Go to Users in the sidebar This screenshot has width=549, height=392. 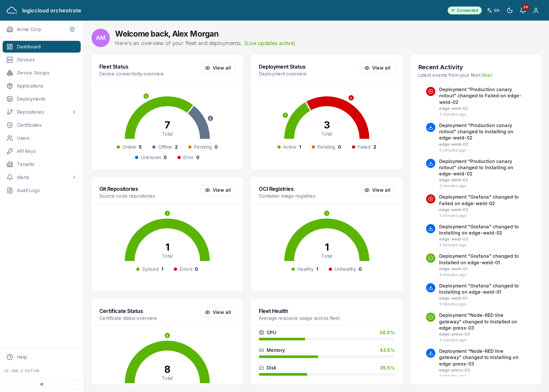tap(42, 138)
